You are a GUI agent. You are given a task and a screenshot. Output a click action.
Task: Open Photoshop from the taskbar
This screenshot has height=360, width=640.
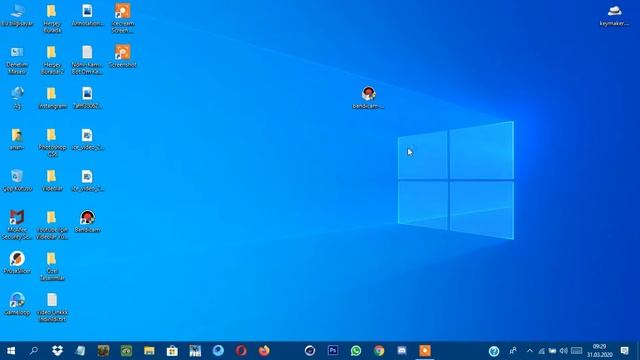click(x=333, y=351)
